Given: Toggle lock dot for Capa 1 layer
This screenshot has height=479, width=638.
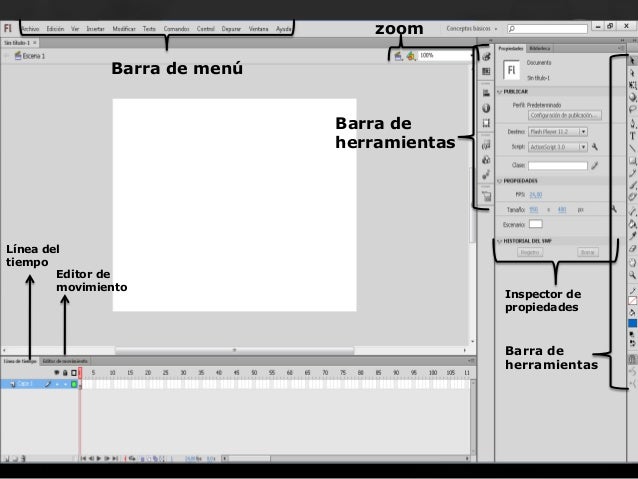Looking at the screenshot, I should pos(65,384).
